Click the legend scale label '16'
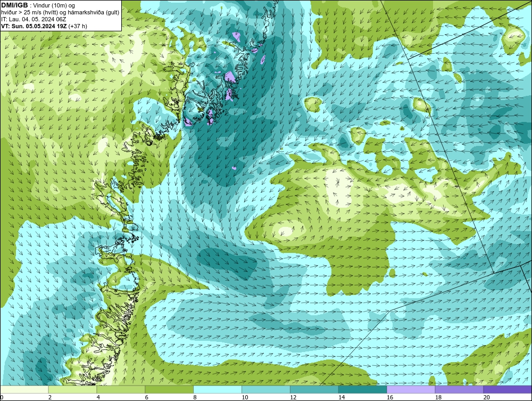The height and width of the screenshot is (401, 532). pos(390,397)
